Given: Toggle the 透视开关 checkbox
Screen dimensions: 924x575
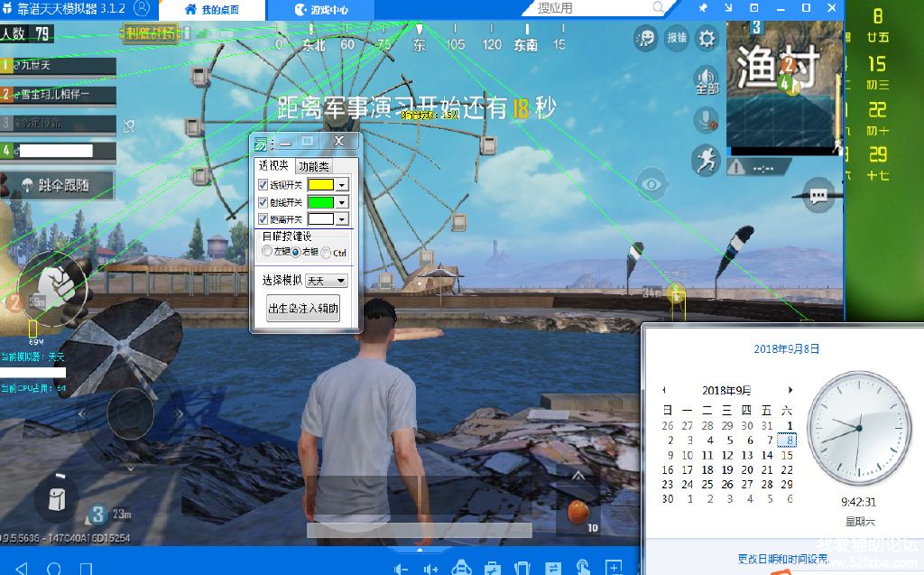Looking at the screenshot, I should pyautogui.click(x=263, y=184).
